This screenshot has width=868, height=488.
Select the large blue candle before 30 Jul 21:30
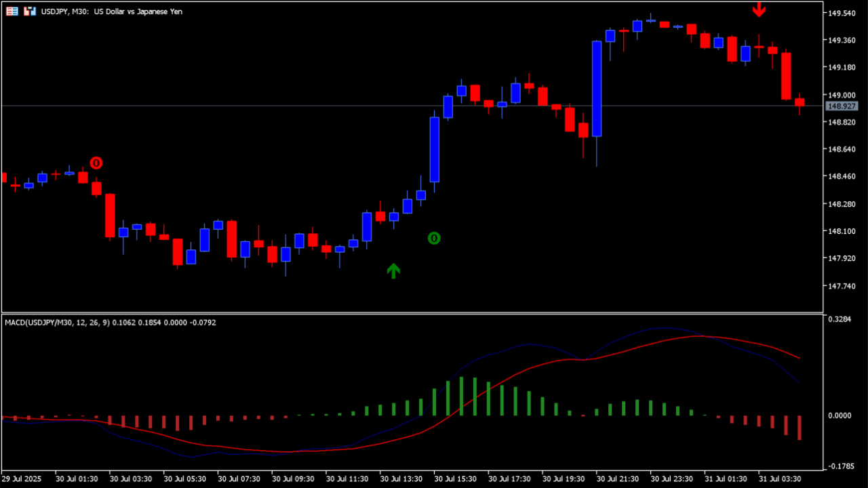coord(597,89)
